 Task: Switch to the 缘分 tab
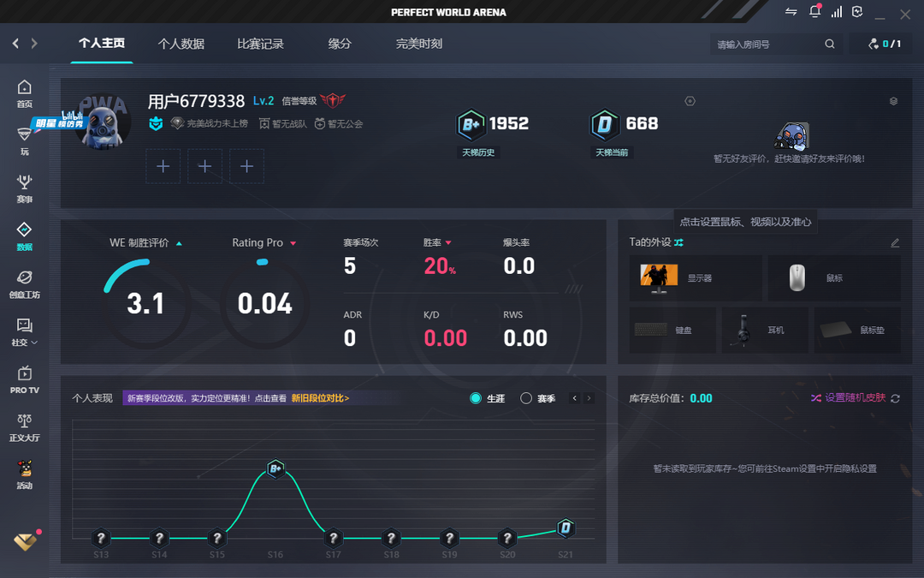click(x=340, y=44)
